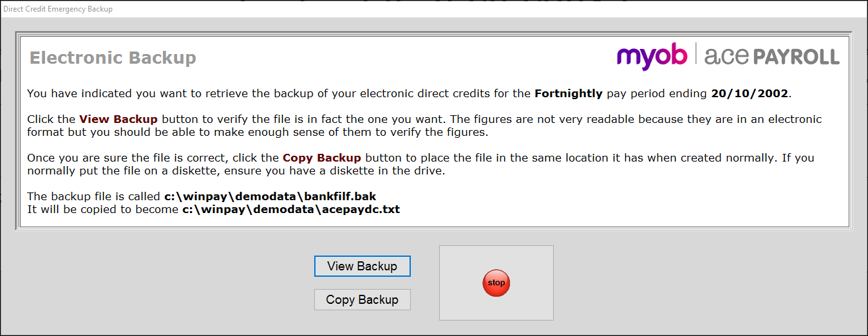Viewport: 868px width, 336px height.
Task: Click the bold Copy Backup text in the instructions
Action: 322,158
